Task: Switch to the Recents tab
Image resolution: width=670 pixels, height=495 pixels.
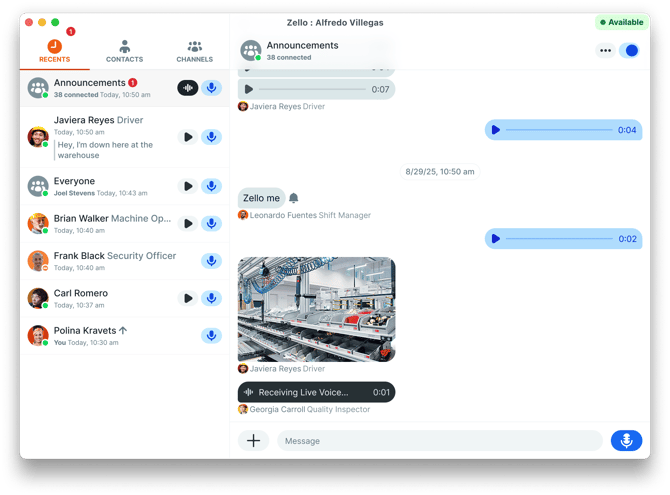Action: click(x=55, y=51)
